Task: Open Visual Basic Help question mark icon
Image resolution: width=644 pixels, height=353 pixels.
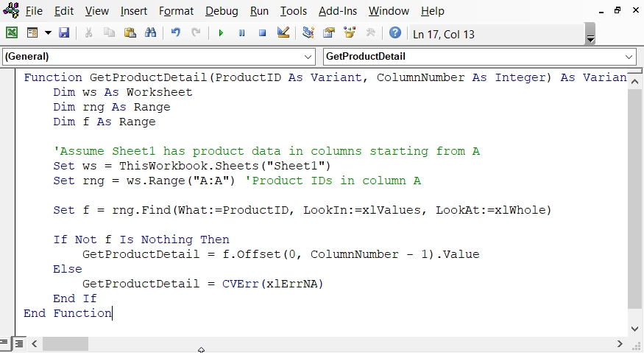Action: point(395,33)
